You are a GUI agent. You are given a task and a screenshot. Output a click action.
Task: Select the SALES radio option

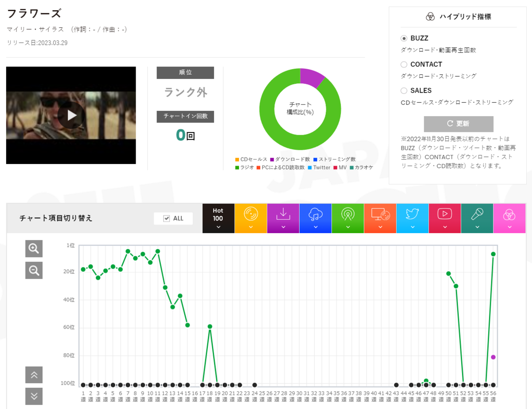[404, 91]
